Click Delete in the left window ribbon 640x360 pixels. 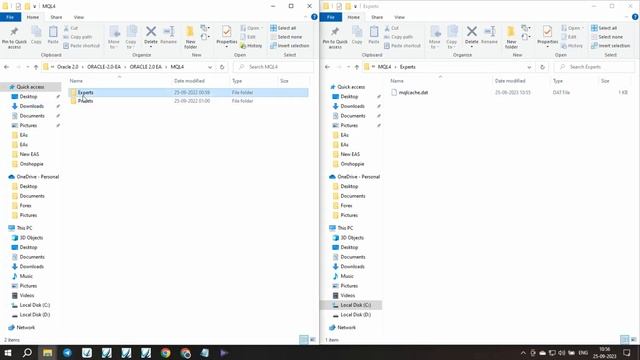[x=151, y=35]
